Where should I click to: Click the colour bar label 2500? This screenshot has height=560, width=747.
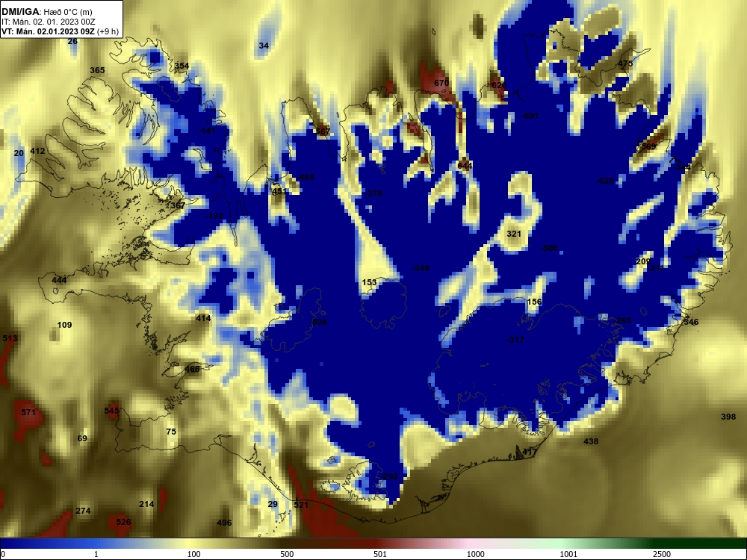(x=662, y=554)
